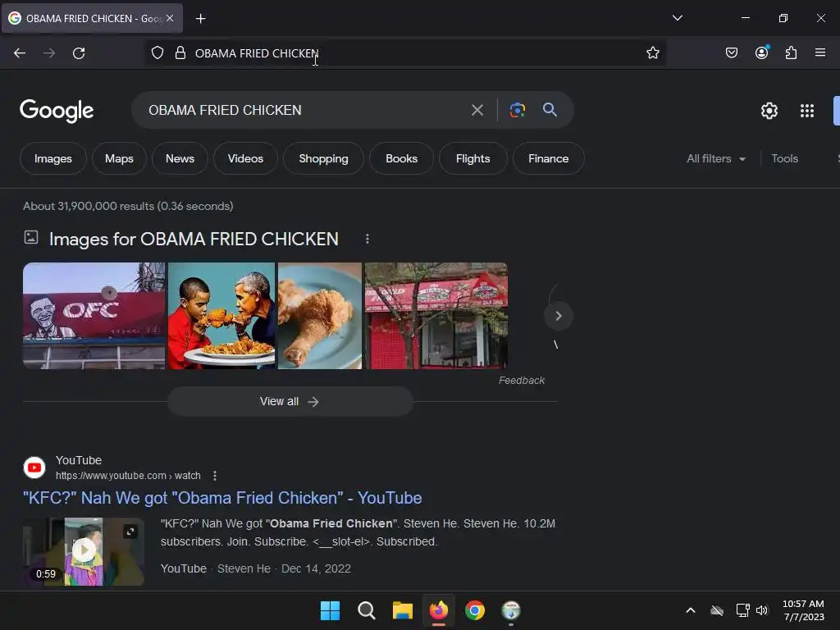840x630 pixels.
Task: Open Save to Pocket icon
Action: 732,52
